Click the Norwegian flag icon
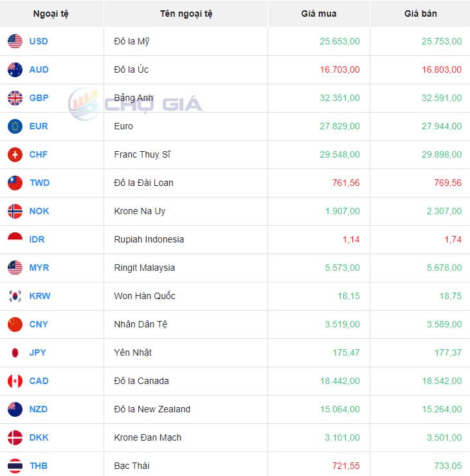Image resolution: width=470 pixels, height=476 pixels. click(15, 211)
